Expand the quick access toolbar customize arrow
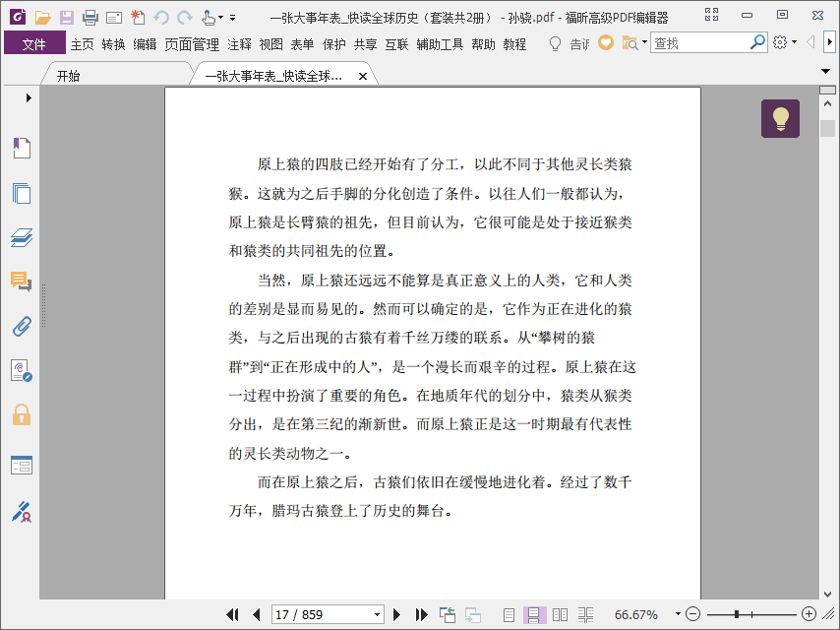The height and width of the screenshot is (630, 840). pyautogui.click(x=232, y=18)
